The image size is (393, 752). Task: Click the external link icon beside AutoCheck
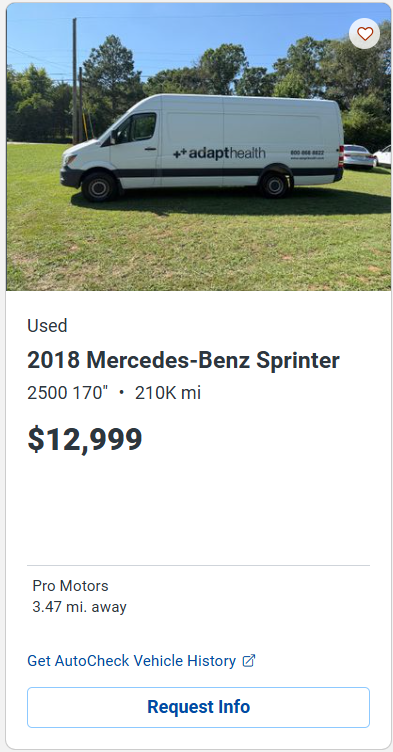(x=249, y=661)
